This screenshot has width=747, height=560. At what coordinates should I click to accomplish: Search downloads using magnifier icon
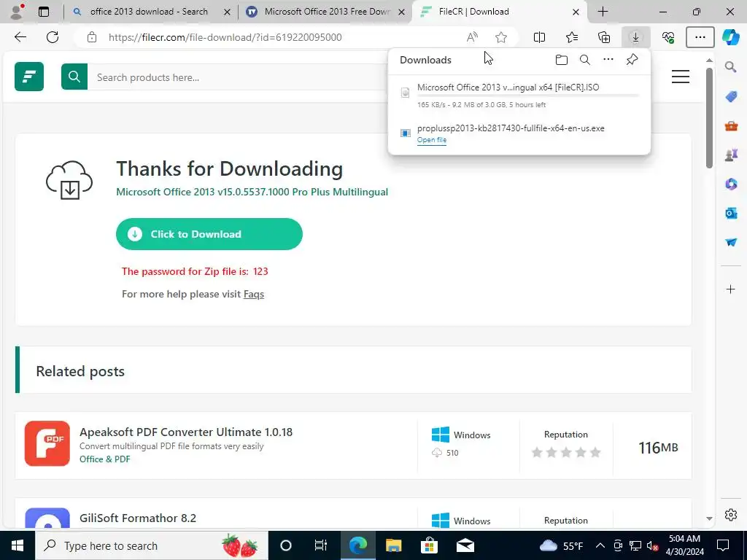click(x=585, y=60)
